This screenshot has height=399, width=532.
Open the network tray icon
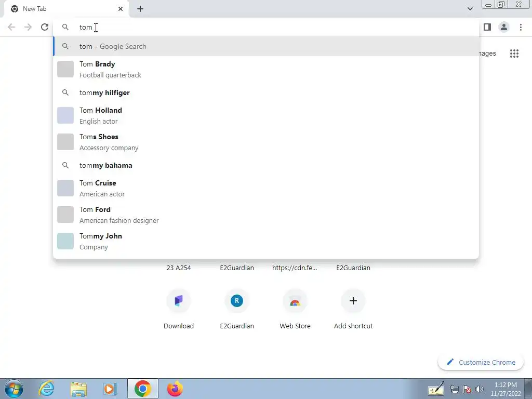pyautogui.click(x=454, y=389)
